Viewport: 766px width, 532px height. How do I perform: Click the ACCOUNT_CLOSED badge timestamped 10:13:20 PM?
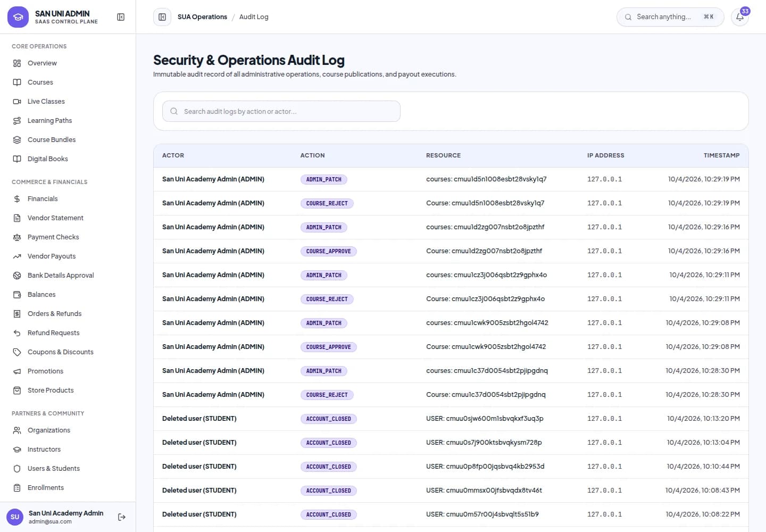pyautogui.click(x=328, y=419)
